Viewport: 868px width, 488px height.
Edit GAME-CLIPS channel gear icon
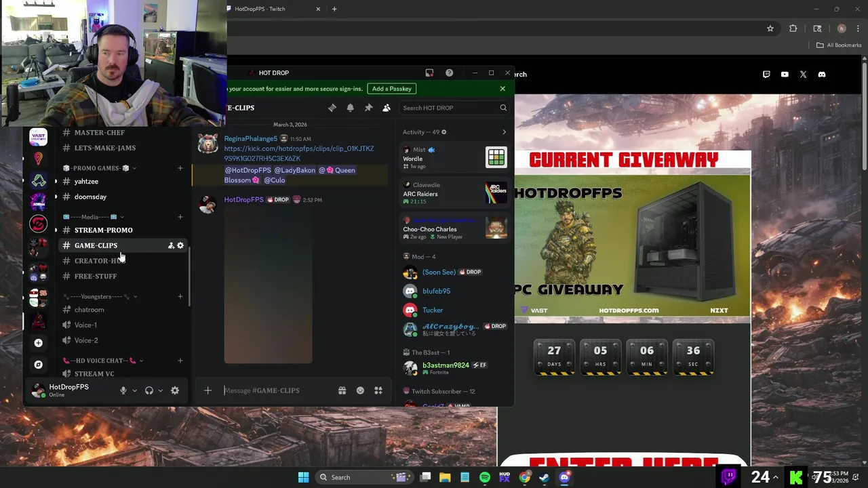[x=180, y=245]
